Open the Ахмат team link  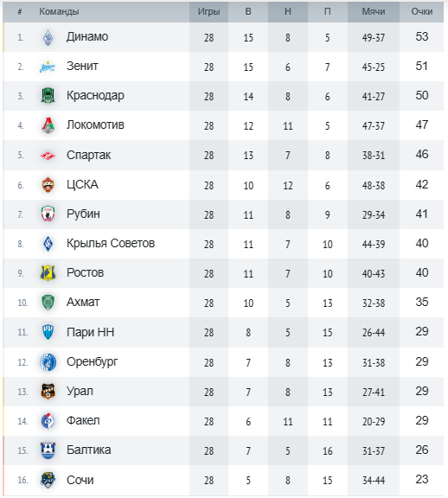pos(83,302)
